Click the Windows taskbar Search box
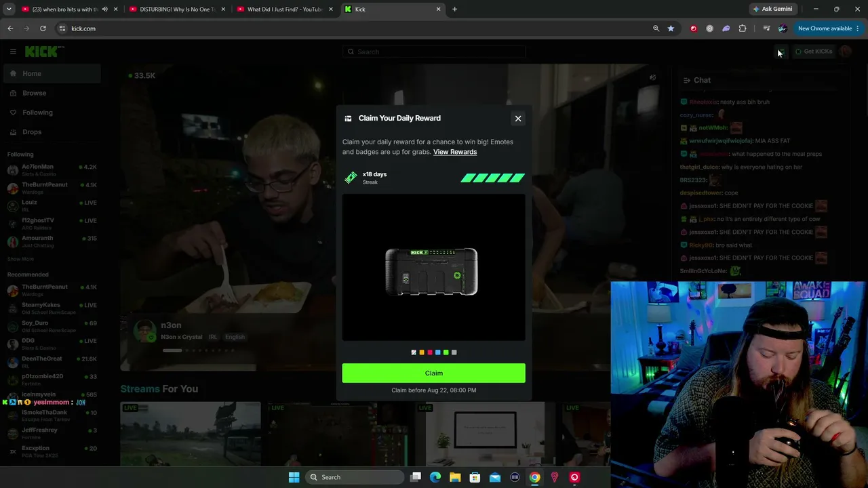 [x=353, y=477]
